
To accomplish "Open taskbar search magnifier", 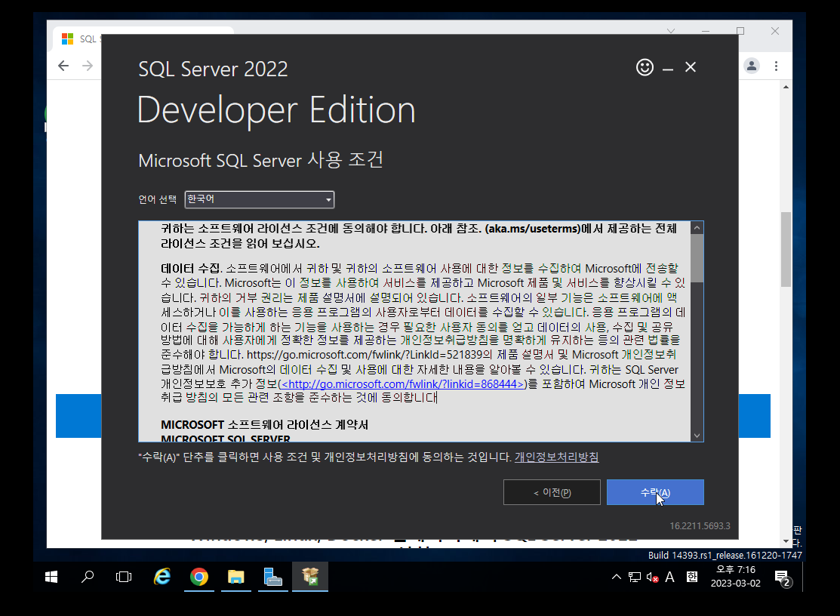I will 88,577.
